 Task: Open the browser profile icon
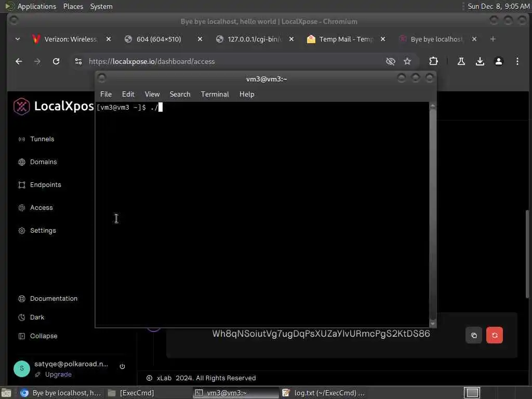(x=498, y=61)
